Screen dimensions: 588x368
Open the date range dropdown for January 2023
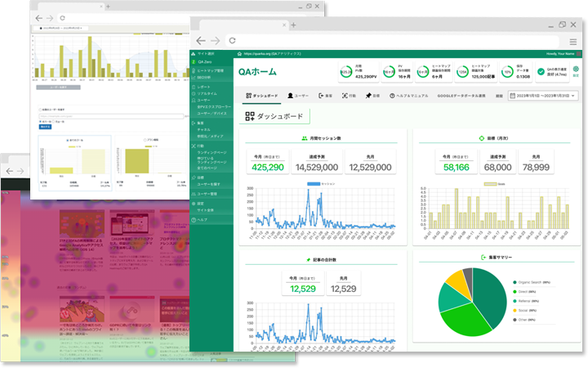click(x=543, y=96)
